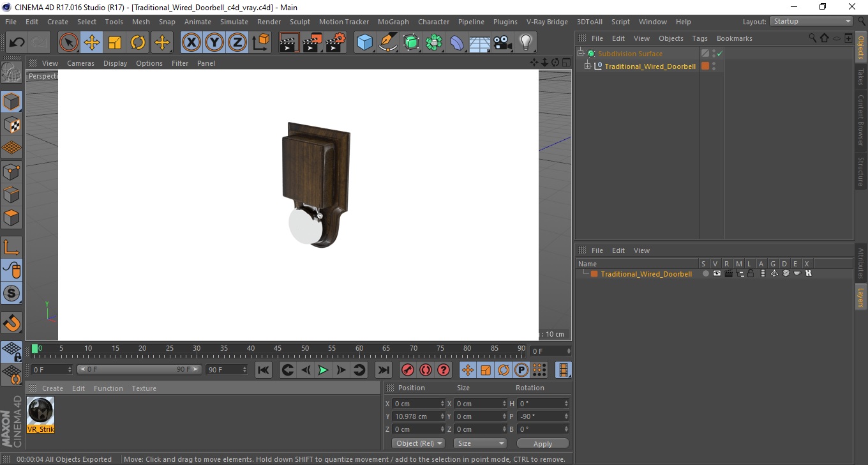Screen dimensions: 868x465
Task: Open the Layout Startup dropdown
Action: pos(811,21)
